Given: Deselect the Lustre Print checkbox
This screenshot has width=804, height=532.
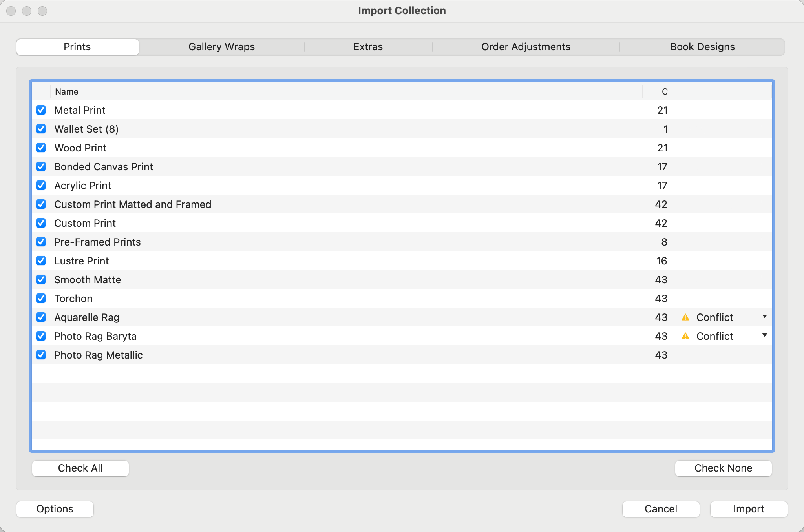Looking at the screenshot, I should (x=41, y=261).
